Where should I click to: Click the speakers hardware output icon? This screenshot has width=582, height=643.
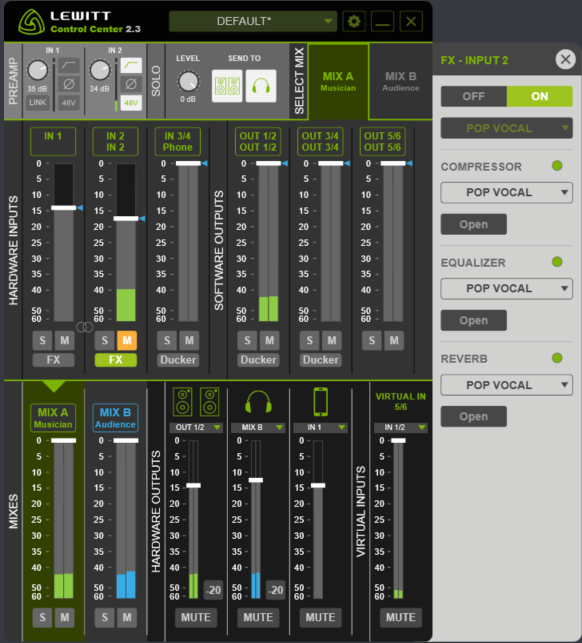click(x=196, y=402)
